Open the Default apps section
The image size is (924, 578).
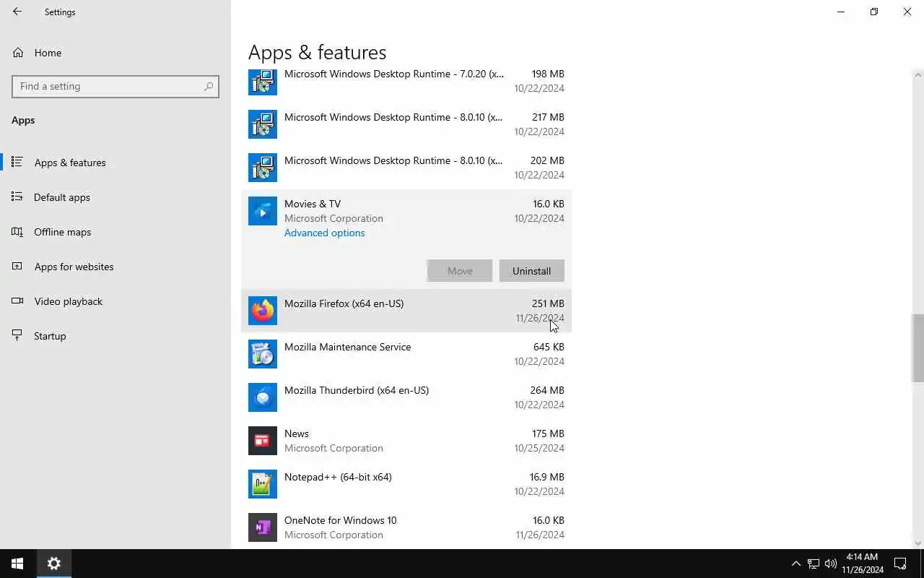(115, 197)
